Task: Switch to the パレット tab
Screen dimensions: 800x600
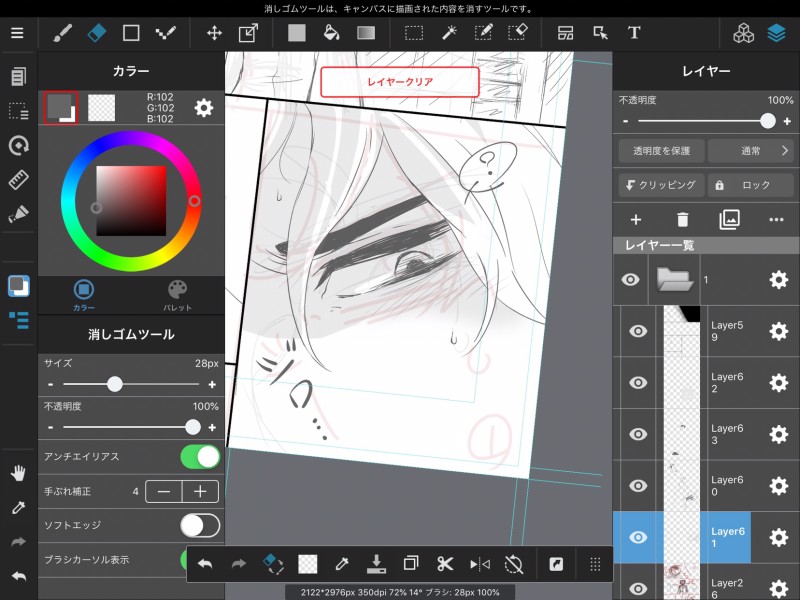Action: pos(178,295)
